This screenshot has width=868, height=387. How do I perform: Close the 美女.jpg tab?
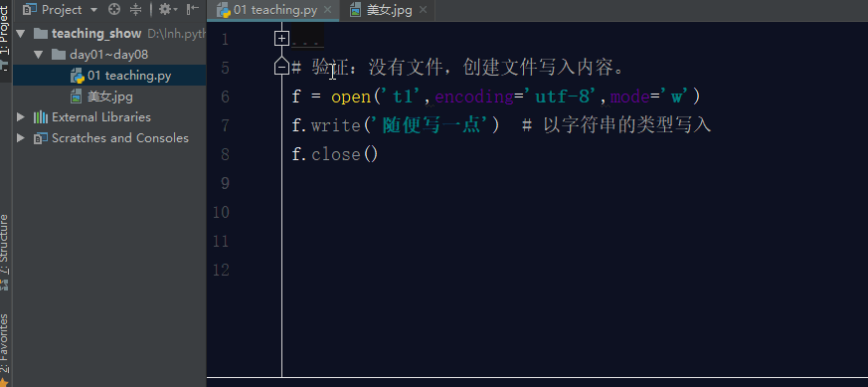[424, 10]
